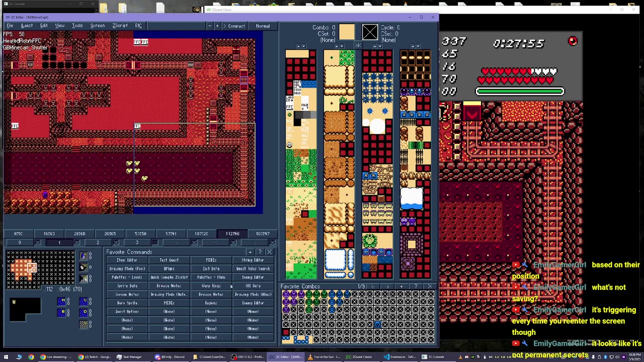Switch to map tab 107:2C
644x362 pixels.
[x=202, y=233]
